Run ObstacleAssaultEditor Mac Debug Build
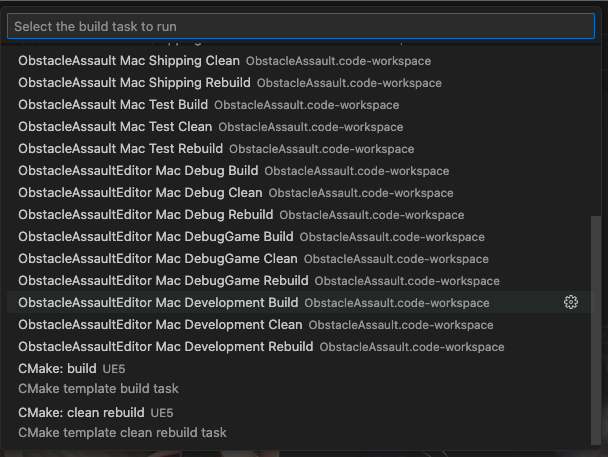 [301, 171]
